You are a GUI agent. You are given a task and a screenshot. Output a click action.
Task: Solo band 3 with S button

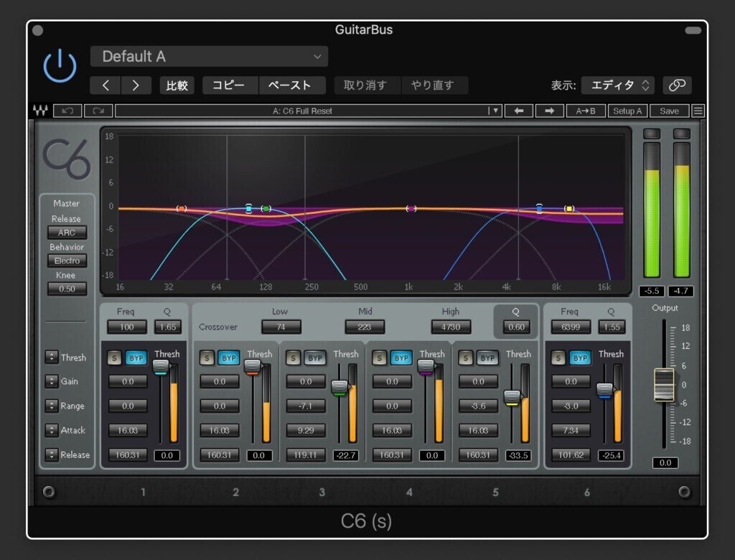pos(293,358)
